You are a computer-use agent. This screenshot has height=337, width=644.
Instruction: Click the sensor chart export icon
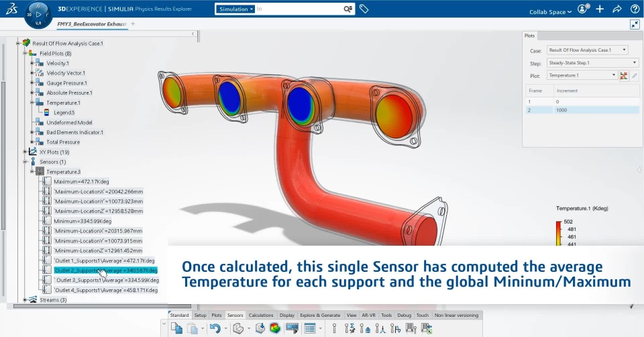click(x=411, y=328)
